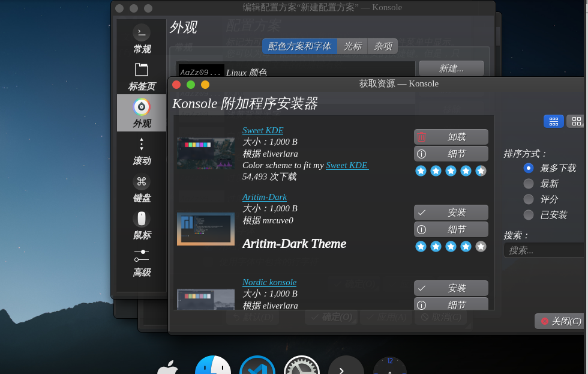View 细节 for Sweet KDE
The width and height of the screenshot is (588, 374).
(x=451, y=154)
